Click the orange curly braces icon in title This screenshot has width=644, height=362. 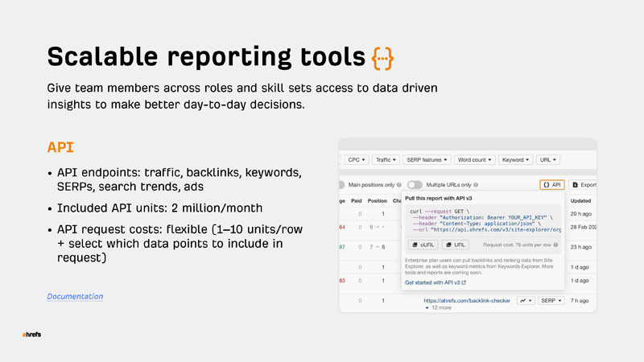[x=382, y=59]
